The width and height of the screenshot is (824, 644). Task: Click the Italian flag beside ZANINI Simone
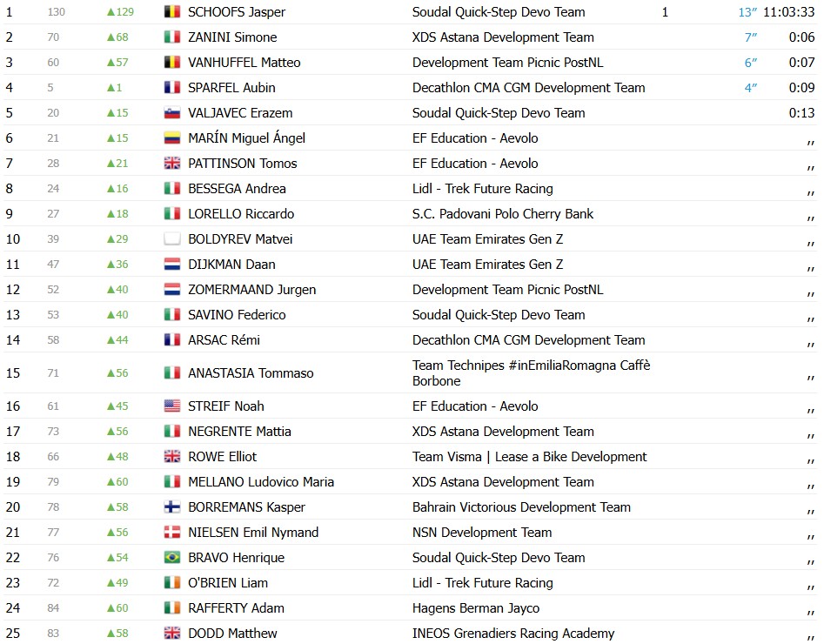pos(171,37)
